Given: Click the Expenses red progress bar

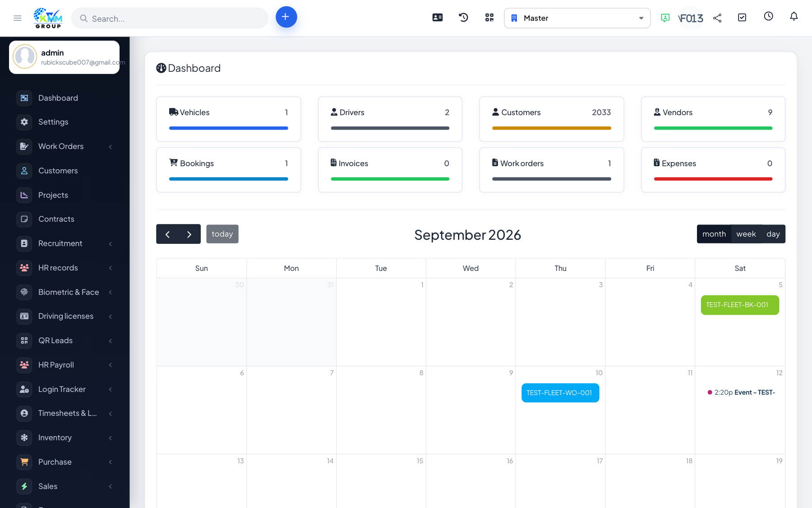Looking at the screenshot, I should point(713,179).
